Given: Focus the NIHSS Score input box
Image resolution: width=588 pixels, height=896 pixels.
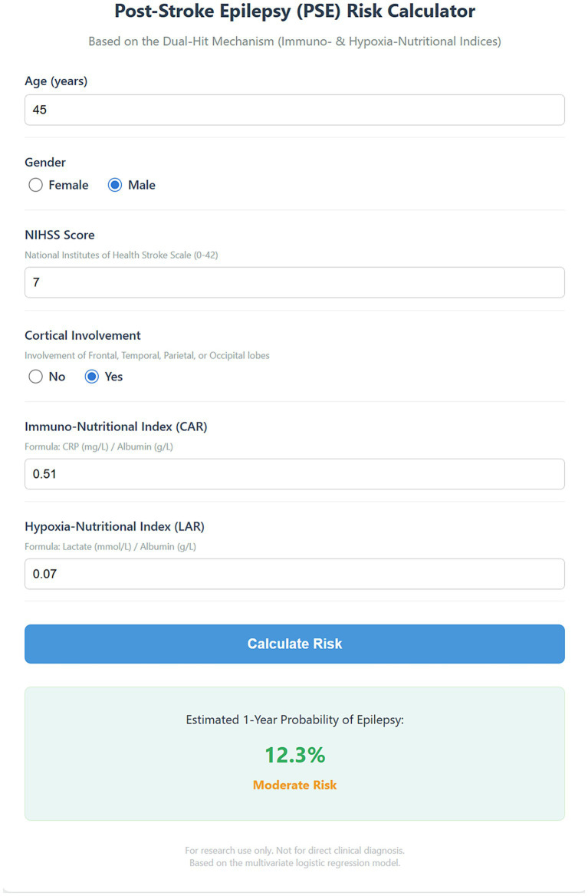Looking at the screenshot, I should 294,282.
